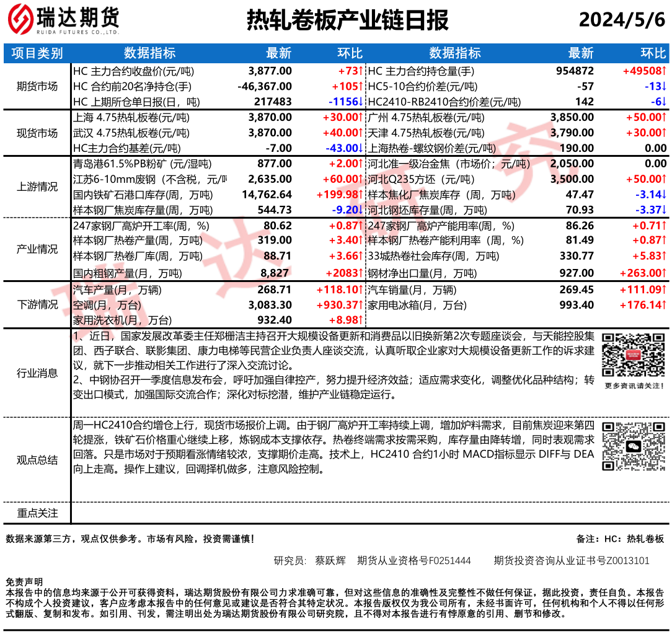Click the Ruida Futures red logo icon
Screen dimensions: 672x634
(20, 19)
